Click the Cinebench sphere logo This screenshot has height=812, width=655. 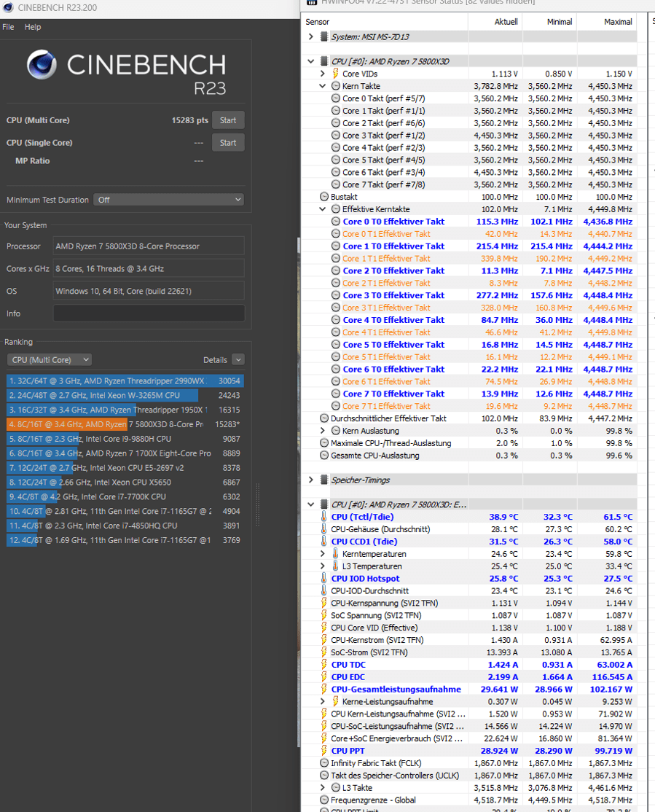click(x=42, y=65)
